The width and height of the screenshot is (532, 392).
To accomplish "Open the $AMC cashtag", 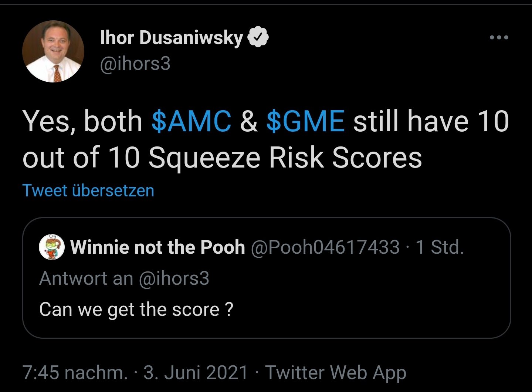I will click(x=191, y=121).
